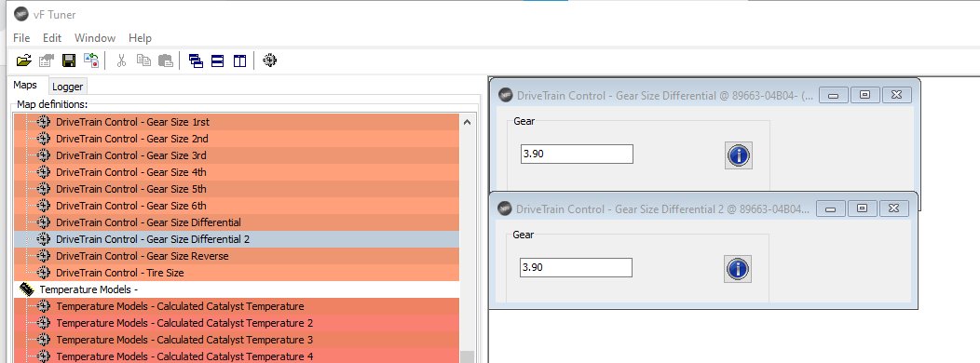Viewport: 980px width, 363px height.
Task: Select DriveTrain Control - Gear Size 4th
Action: click(237, 172)
